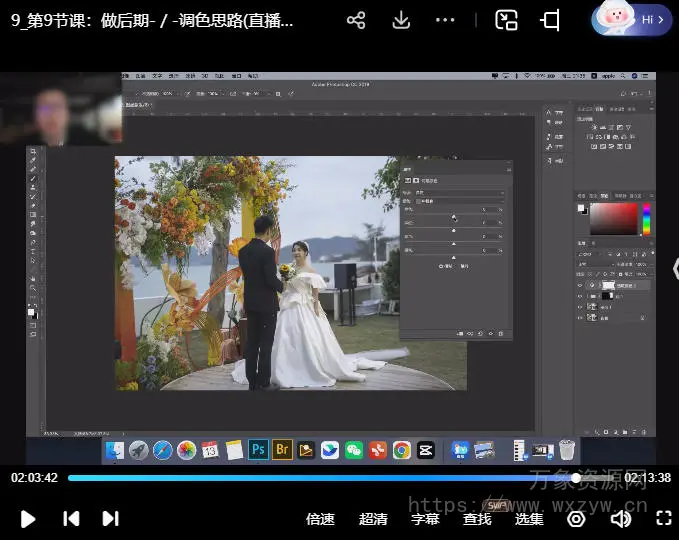Screen dimensions: 679x540
Task: Click the Hi assistant avatar button
Action: tap(631, 19)
